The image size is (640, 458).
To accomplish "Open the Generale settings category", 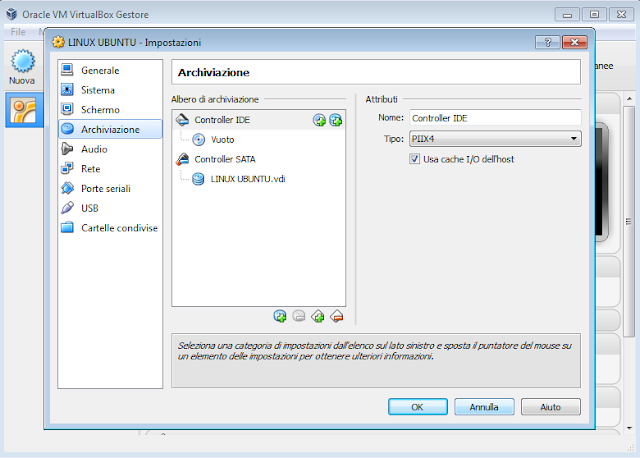I will coord(110,70).
